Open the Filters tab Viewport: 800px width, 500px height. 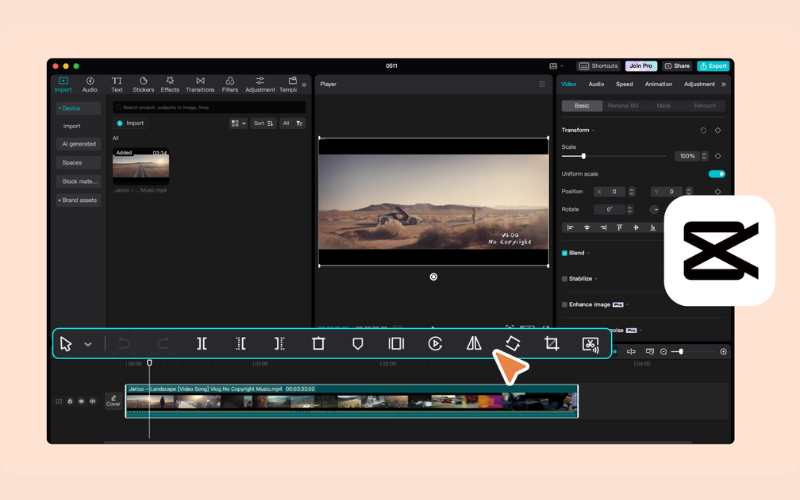pyautogui.click(x=230, y=85)
